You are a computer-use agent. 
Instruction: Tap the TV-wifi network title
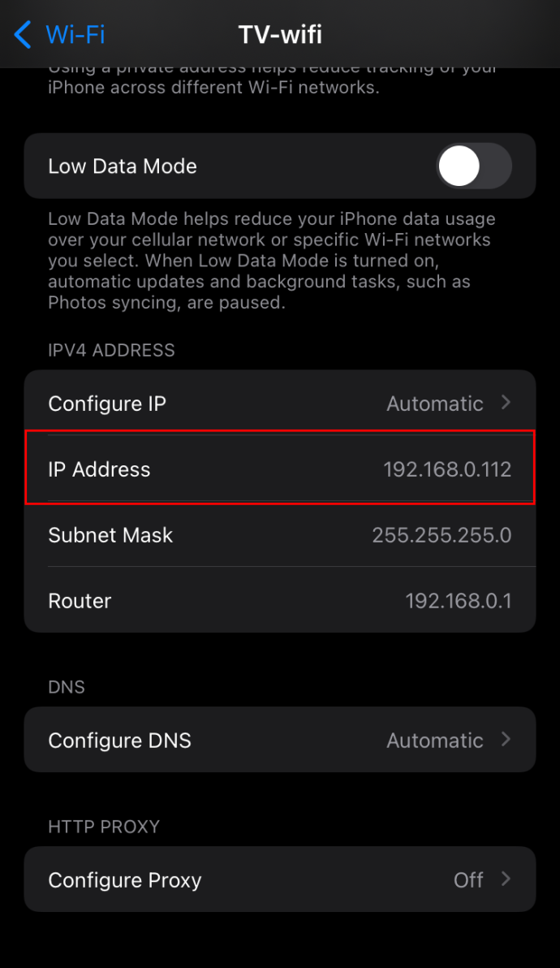tap(280, 34)
